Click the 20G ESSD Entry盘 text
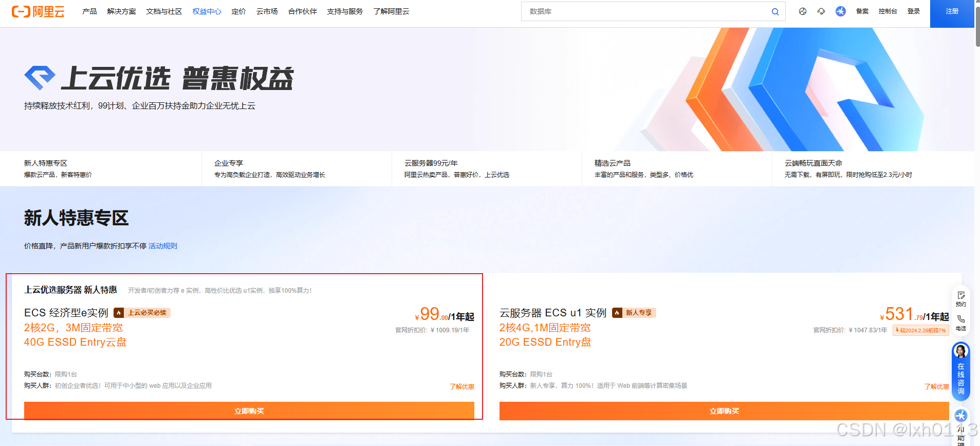 point(545,342)
